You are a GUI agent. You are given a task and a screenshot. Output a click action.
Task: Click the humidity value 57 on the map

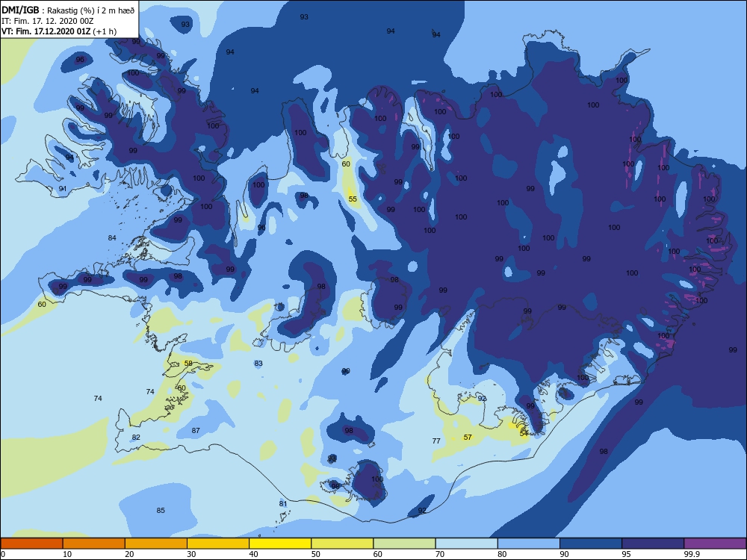click(x=468, y=437)
